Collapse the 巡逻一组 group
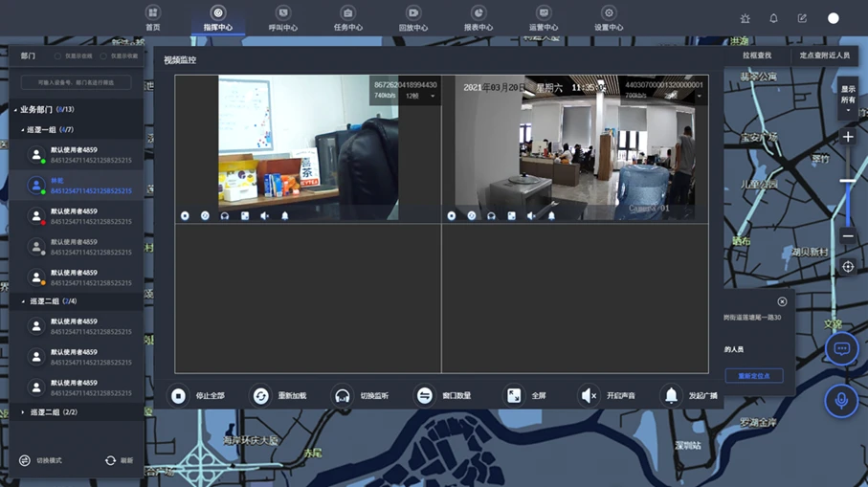Viewport: 868px width, 487px height. [23, 129]
